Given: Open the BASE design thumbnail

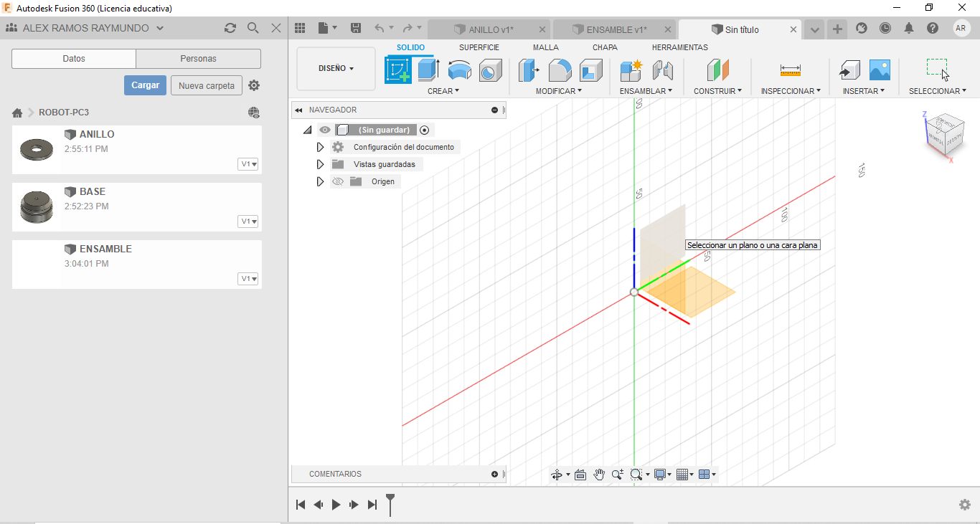Looking at the screenshot, I should click(36, 207).
